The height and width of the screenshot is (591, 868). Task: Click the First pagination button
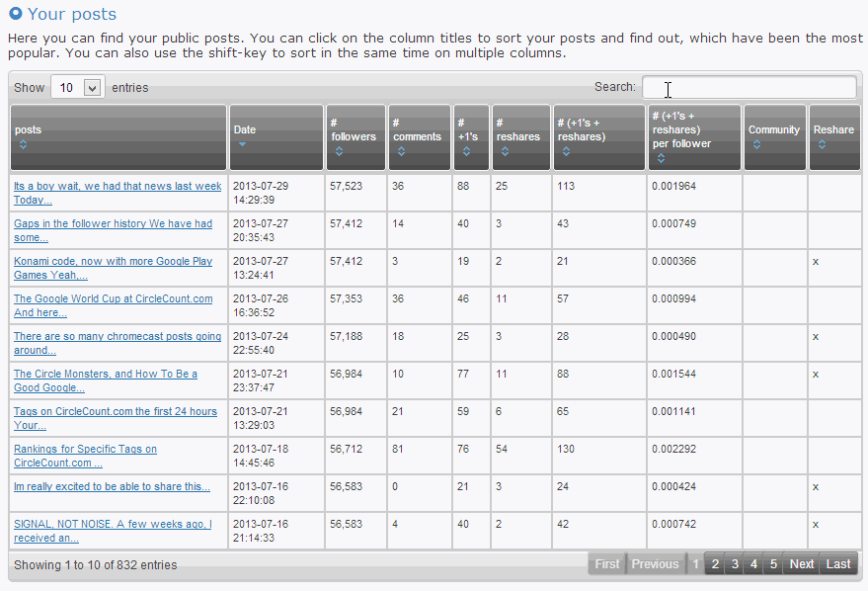click(606, 564)
